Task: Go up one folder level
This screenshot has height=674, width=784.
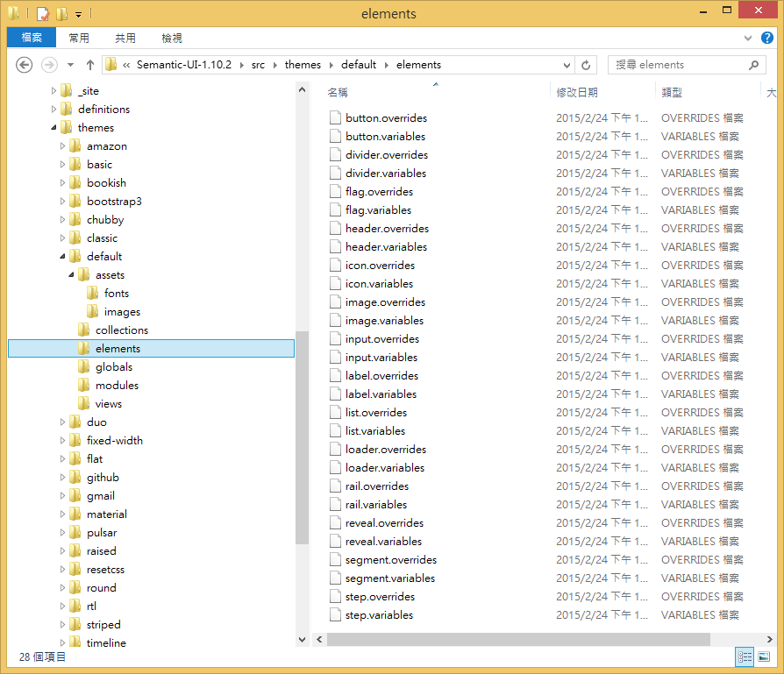Action: (90, 65)
